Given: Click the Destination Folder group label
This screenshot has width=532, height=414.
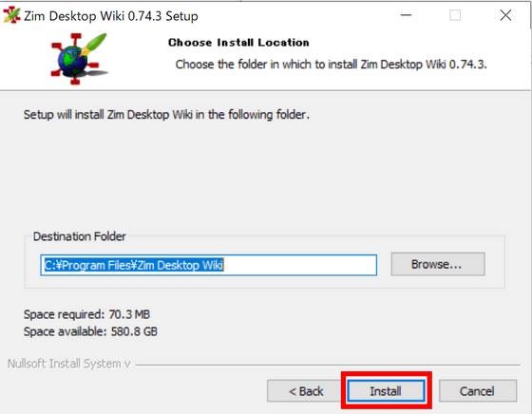Looking at the screenshot, I should click(x=80, y=236).
